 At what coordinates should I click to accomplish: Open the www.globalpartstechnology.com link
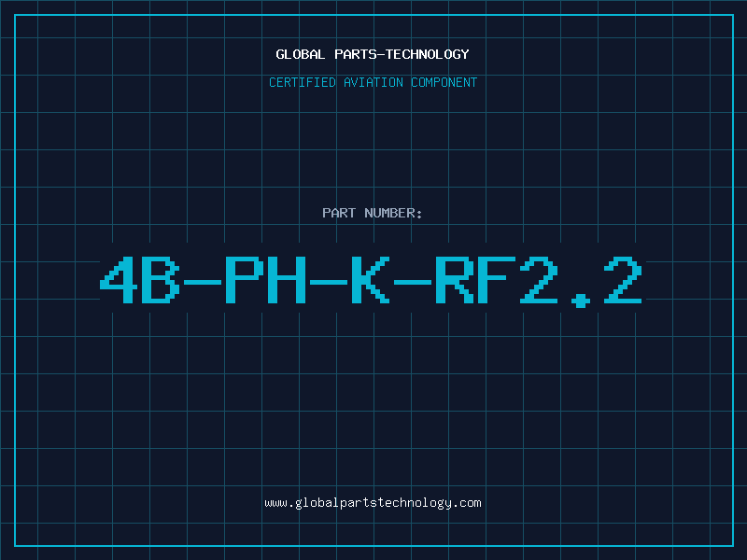[373, 503]
